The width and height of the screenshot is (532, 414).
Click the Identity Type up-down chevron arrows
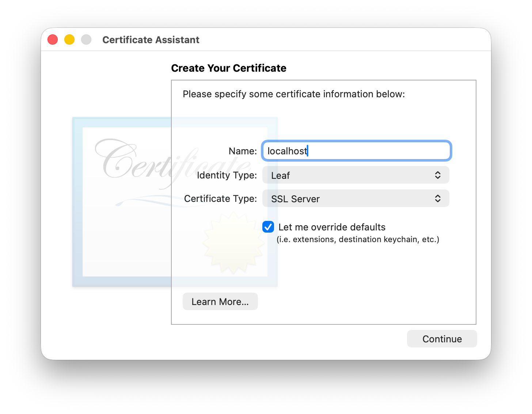[x=437, y=175]
